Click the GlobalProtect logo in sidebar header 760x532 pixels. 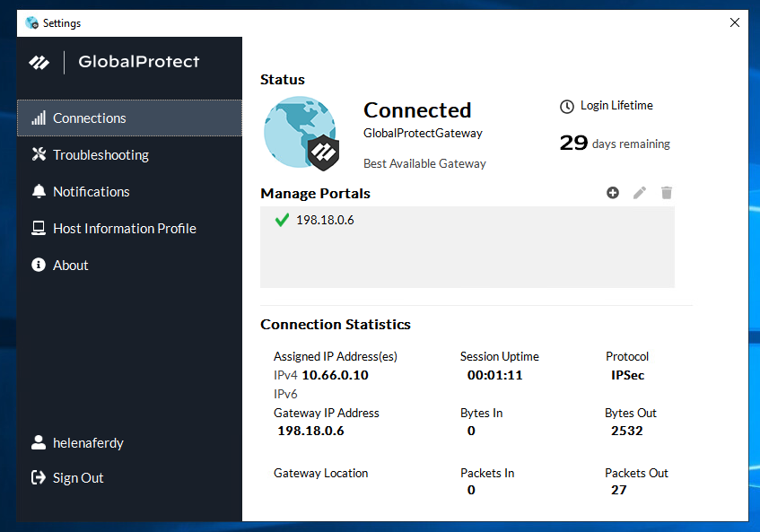(x=39, y=63)
